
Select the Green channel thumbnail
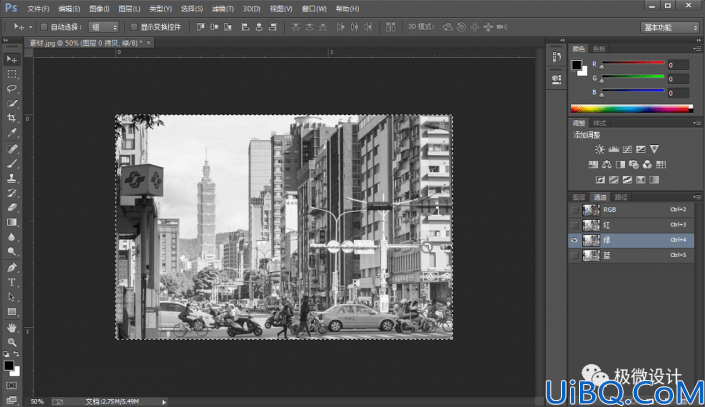click(x=591, y=240)
